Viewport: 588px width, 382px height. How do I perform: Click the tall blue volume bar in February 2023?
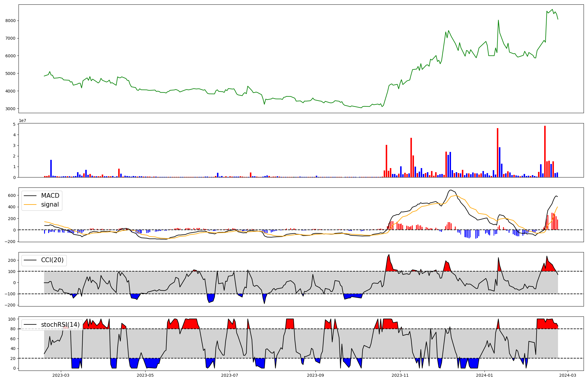[51, 168]
